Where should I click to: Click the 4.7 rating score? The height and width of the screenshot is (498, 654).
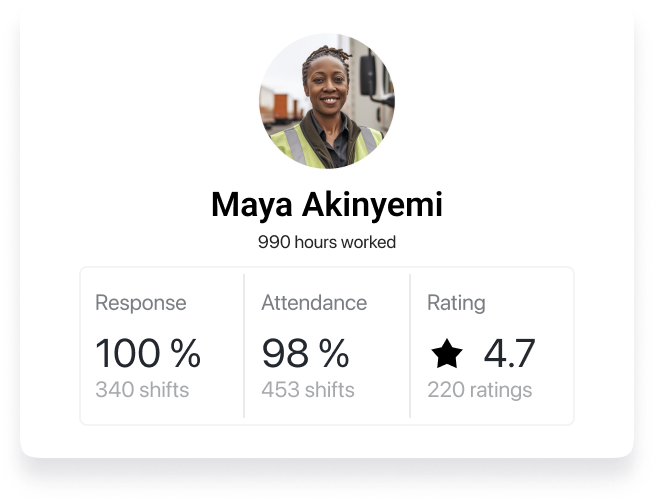[x=509, y=353]
